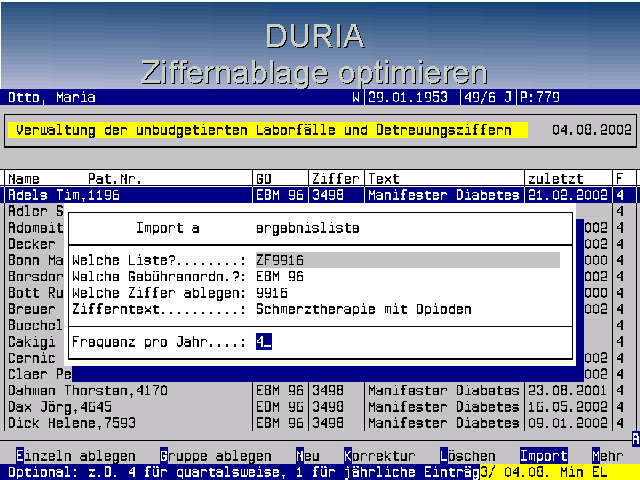Click the 'Pat.Nr.' column header
Viewport: 640px width, 480px height.
pos(115,179)
